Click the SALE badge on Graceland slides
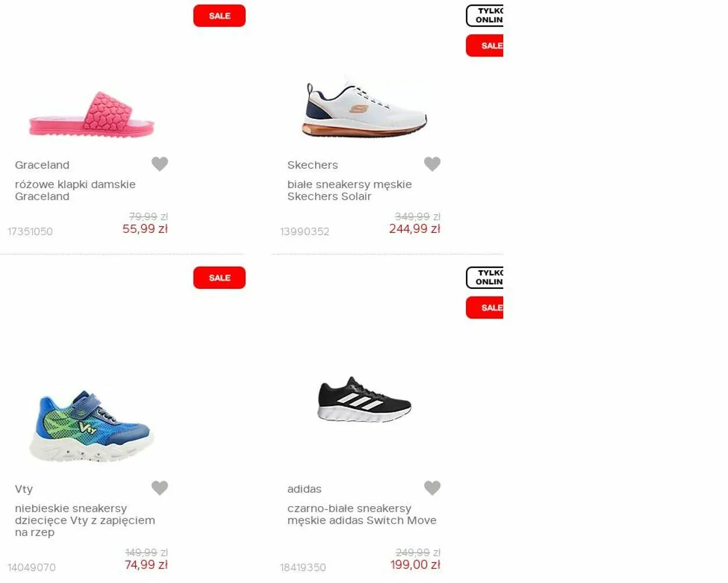 click(220, 16)
